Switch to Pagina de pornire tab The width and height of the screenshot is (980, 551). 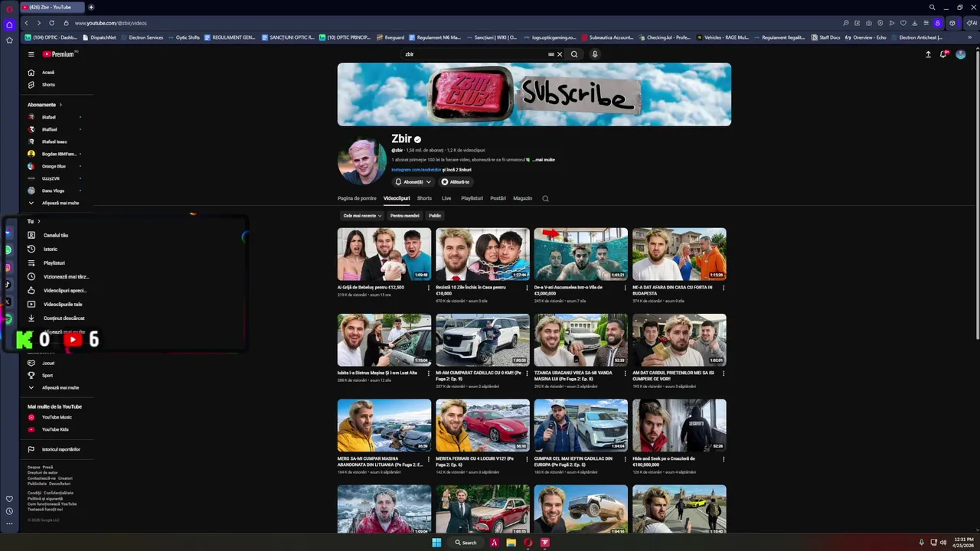357,198
